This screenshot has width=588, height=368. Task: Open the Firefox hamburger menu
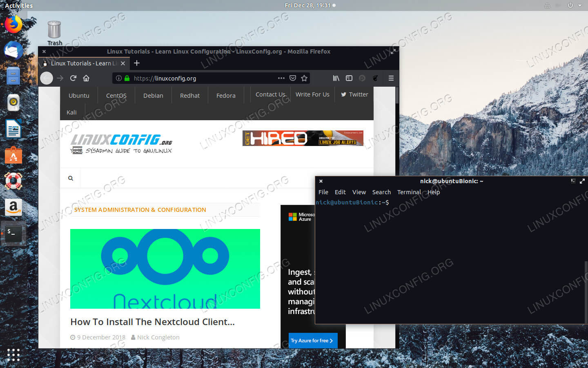click(391, 78)
